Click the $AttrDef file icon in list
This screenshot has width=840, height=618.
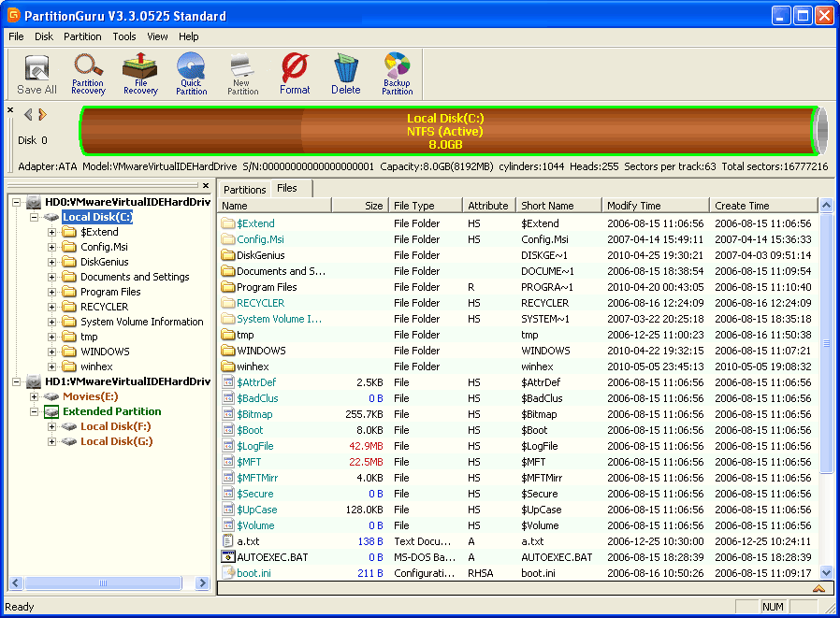click(228, 382)
